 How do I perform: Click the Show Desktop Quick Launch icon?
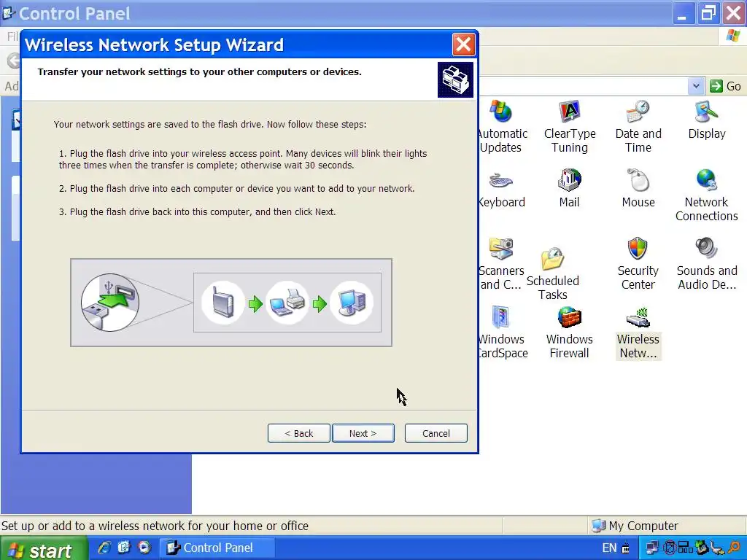[124, 548]
